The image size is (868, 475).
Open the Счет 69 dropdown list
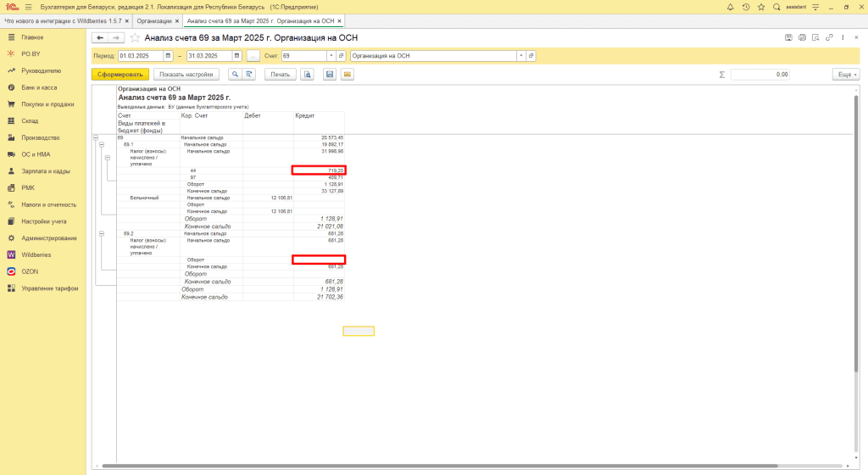[x=331, y=56]
